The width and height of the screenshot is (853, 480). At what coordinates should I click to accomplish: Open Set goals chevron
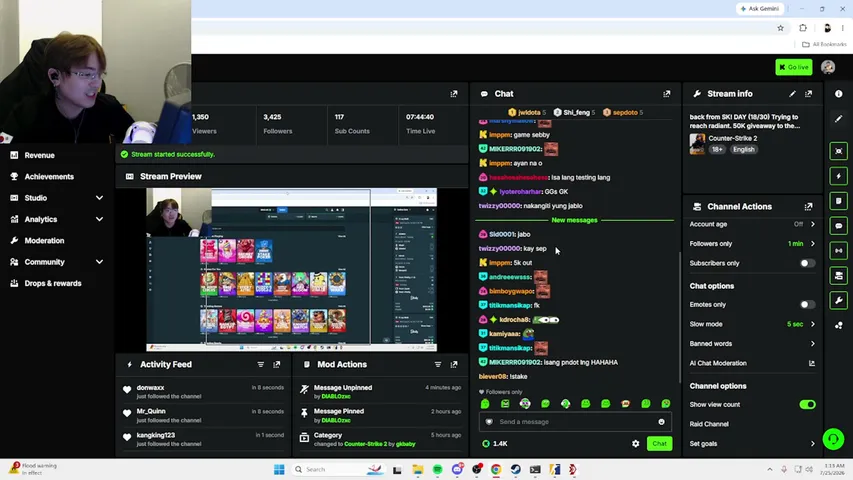click(x=813, y=444)
